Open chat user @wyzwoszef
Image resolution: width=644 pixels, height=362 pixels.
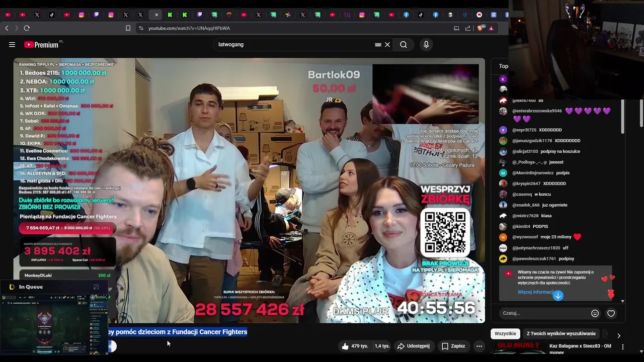pyautogui.click(x=525, y=237)
